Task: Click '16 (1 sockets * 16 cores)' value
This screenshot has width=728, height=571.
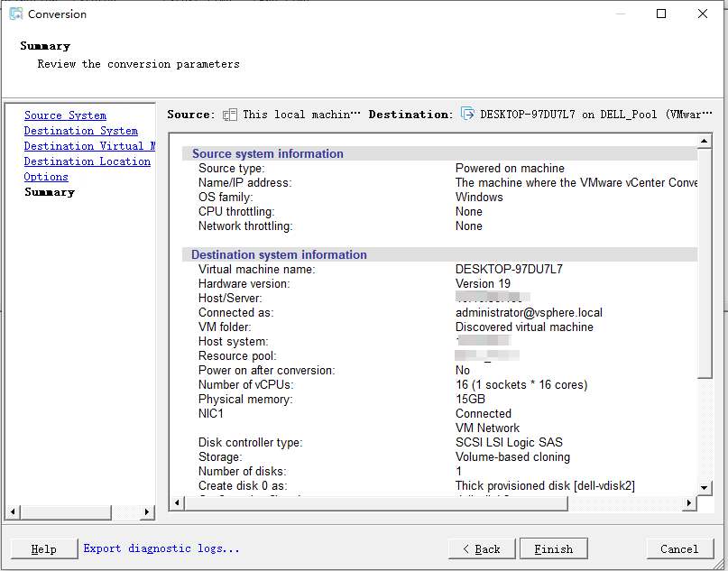Action: 521,385
